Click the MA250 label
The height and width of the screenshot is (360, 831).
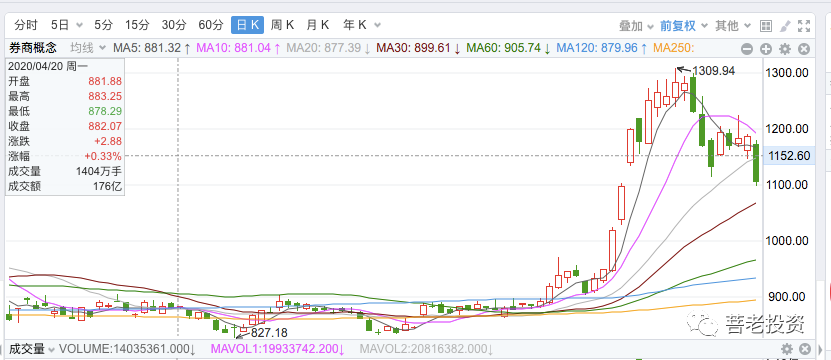click(674, 48)
